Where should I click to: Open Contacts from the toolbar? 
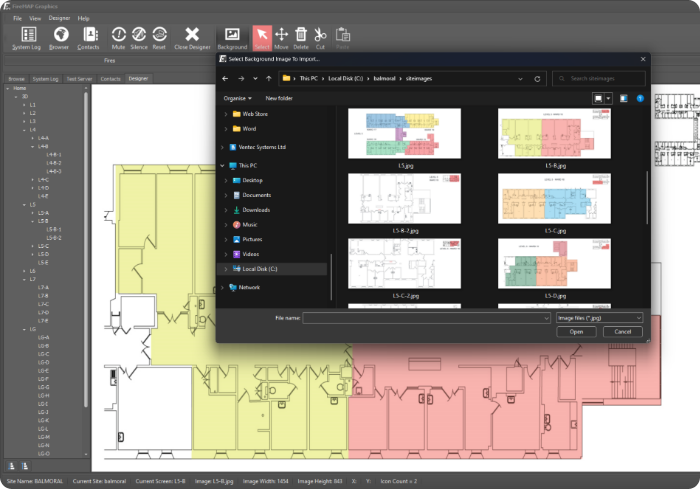(88, 37)
